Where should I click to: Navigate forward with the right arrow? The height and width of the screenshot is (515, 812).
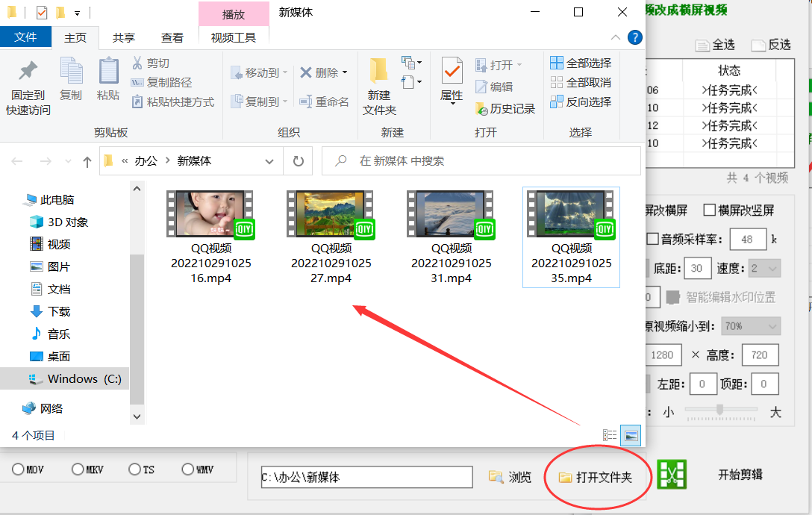pos(46,162)
